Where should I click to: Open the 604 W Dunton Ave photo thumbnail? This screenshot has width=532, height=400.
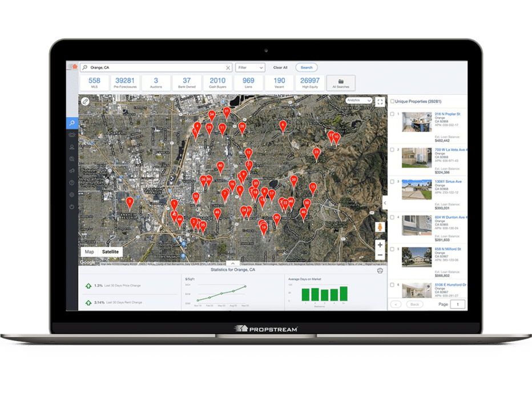coord(417,225)
